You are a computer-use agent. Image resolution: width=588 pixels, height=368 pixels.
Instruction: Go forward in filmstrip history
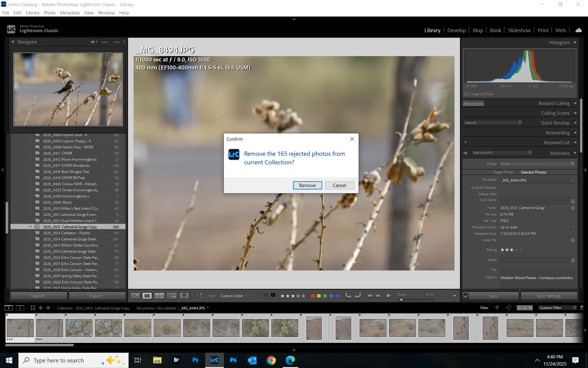pyautogui.click(x=48, y=308)
